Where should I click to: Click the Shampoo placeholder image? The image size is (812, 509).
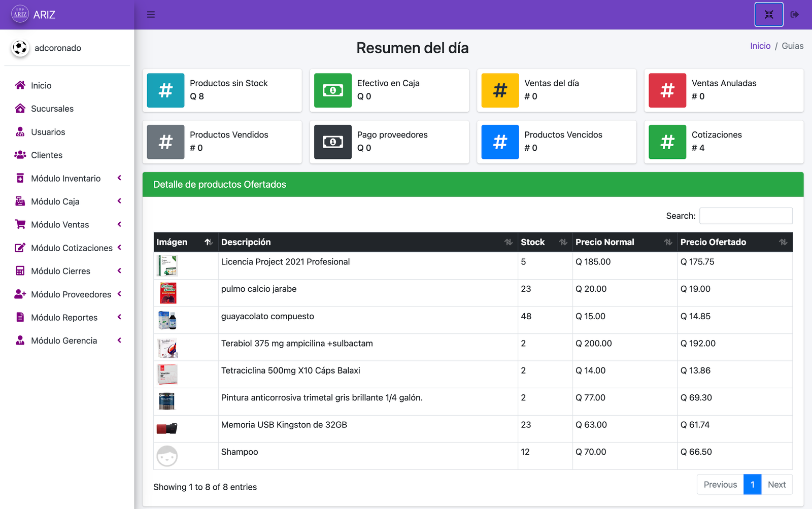[167, 456]
